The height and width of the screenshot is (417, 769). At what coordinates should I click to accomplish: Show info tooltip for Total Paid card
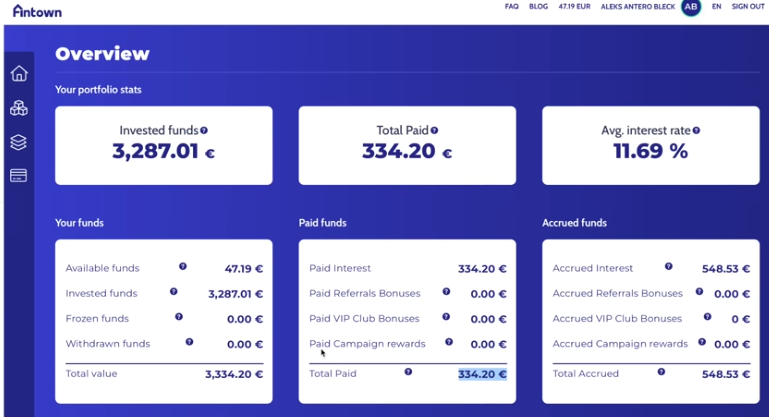click(x=435, y=130)
